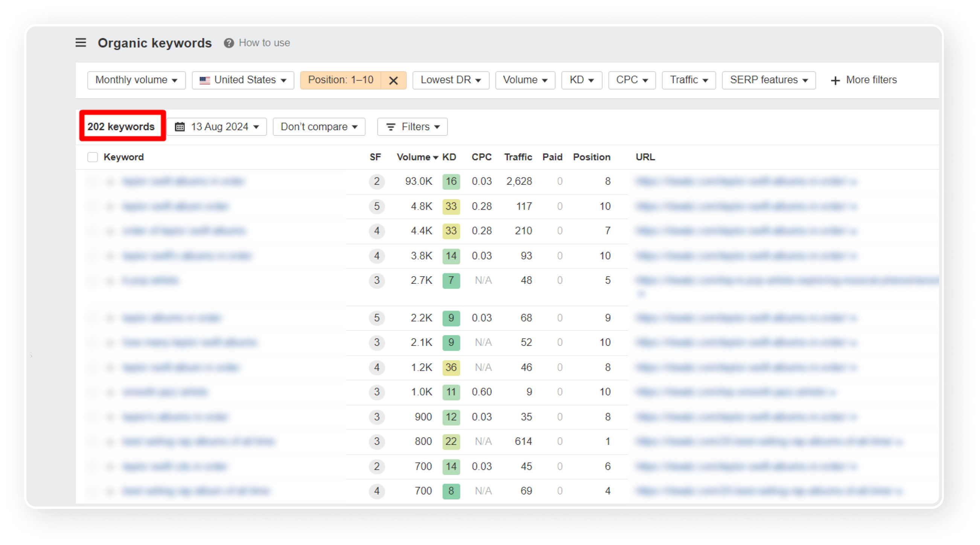This screenshot has height=545, width=980.
Task: Sort by the Traffic column header
Action: (518, 157)
